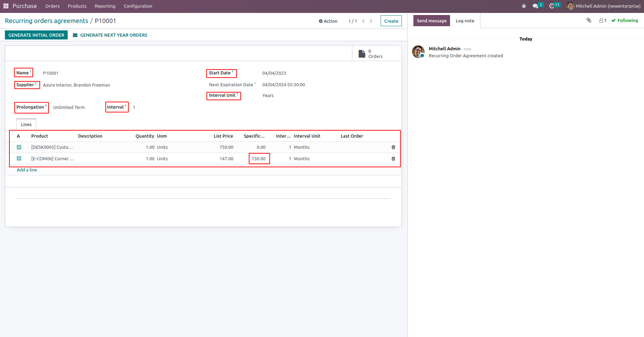Image resolution: width=644 pixels, height=337 pixels.
Task: Delete the DESK0005 line with trash icon
Action: point(393,147)
